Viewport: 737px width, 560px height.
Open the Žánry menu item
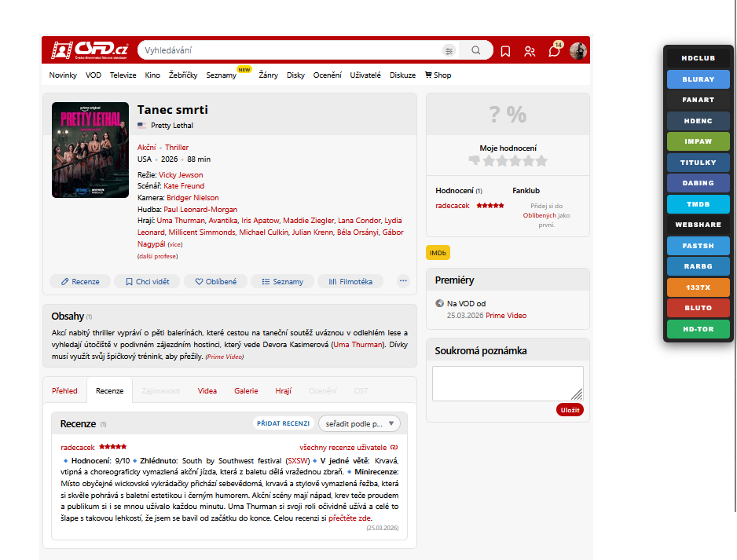[x=269, y=75]
